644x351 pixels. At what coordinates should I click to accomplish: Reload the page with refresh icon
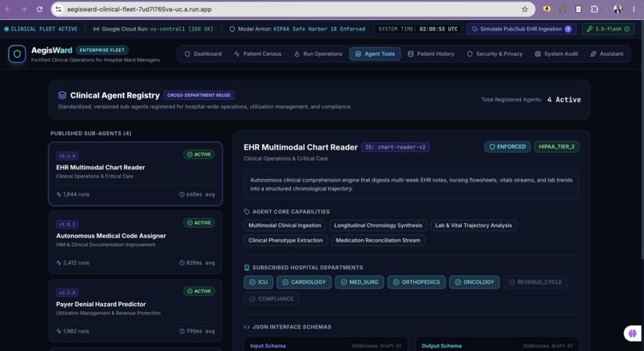(39, 9)
